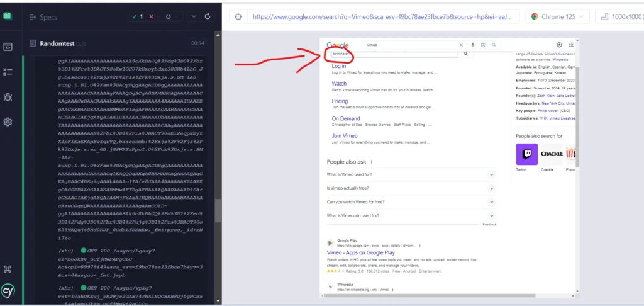Open the Wikipedia link in knowledge panel
The image size is (644, 306).
560,60
